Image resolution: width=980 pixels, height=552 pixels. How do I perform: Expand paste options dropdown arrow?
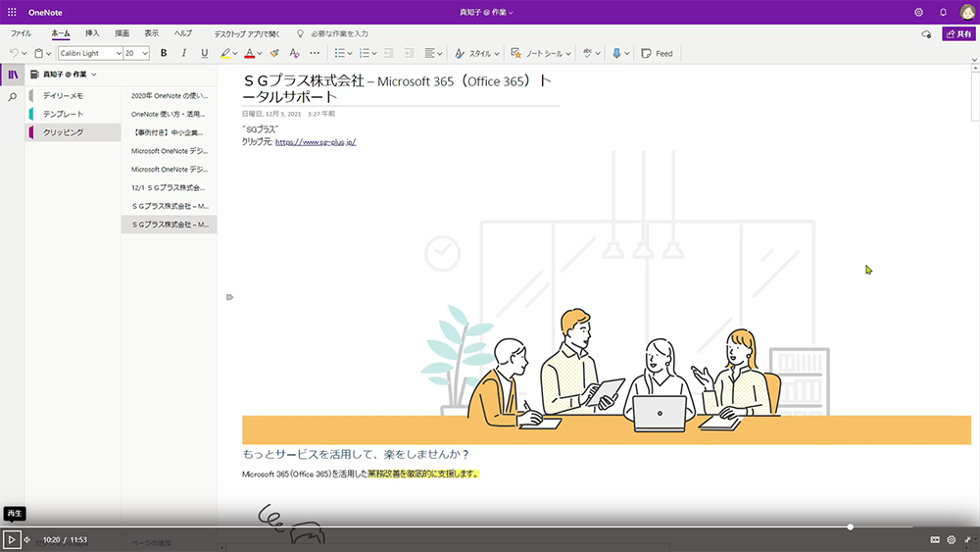click(x=49, y=54)
